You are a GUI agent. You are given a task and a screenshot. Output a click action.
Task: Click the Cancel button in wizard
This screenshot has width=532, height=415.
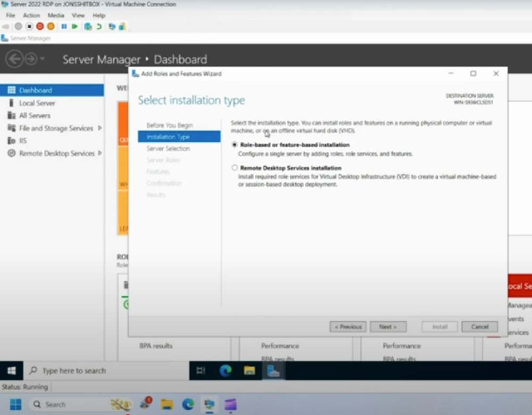[x=479, y=327]
